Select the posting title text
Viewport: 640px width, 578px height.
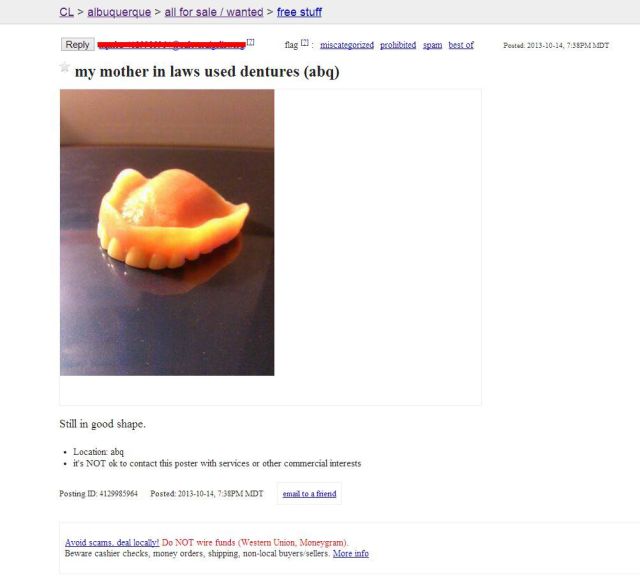pyautogui.click(x=207, y=72)
